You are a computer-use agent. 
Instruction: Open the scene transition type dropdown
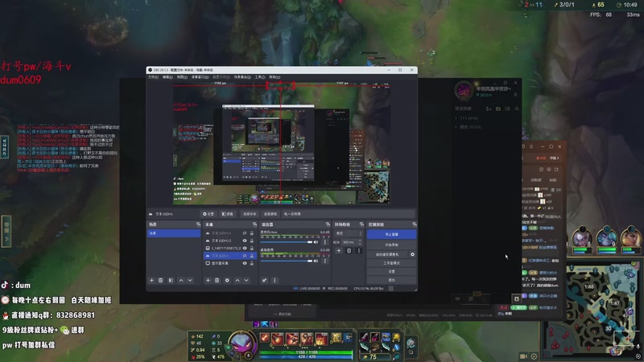click(349, 233)
